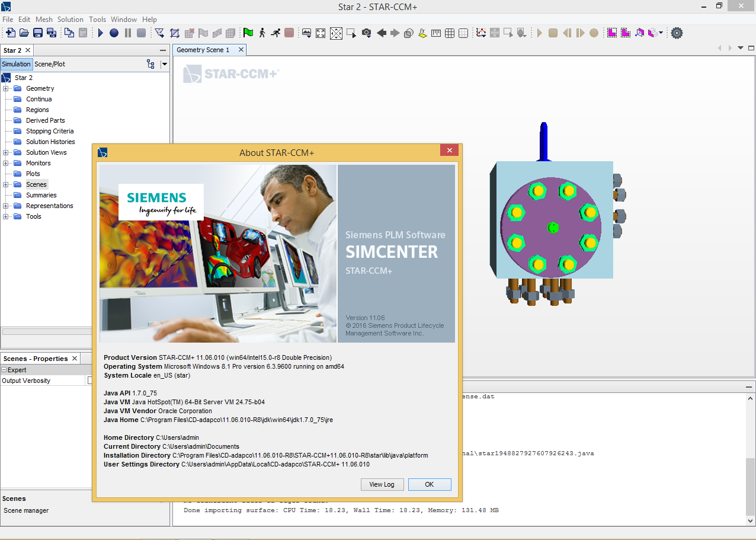
Task: Expand the Geometry tree node
Action: click(x=6, y=88)
